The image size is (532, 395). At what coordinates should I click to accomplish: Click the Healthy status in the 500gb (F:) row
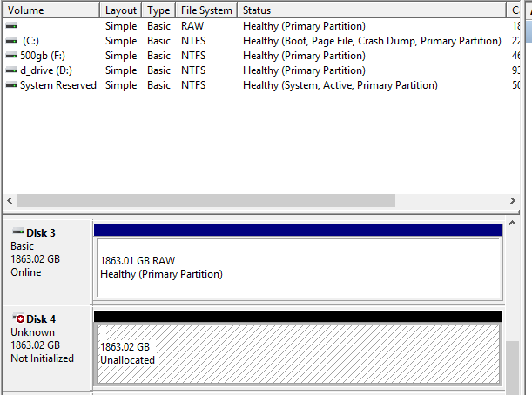pos(304,56)
